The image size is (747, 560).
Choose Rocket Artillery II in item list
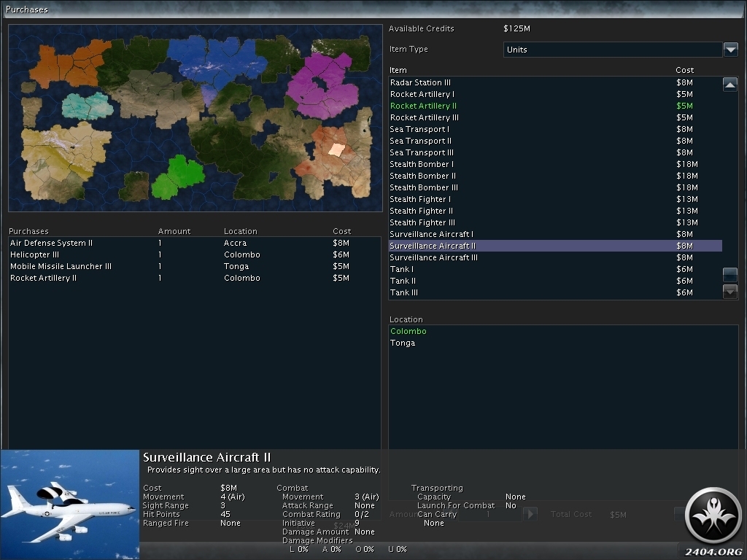tap(423, 106)
